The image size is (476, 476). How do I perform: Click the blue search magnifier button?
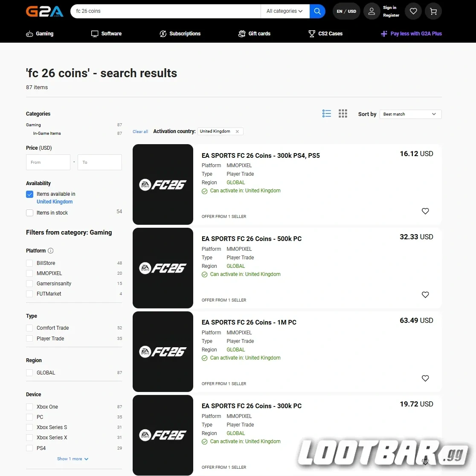(317, 12)
